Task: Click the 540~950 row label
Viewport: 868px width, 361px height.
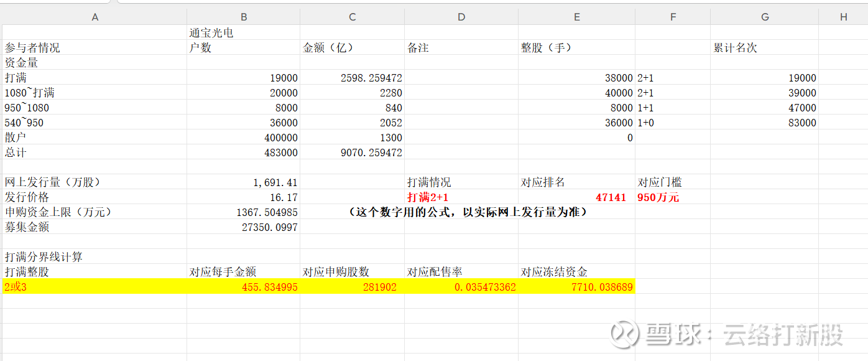Action: pyautogui.click(x=95, y=122)
